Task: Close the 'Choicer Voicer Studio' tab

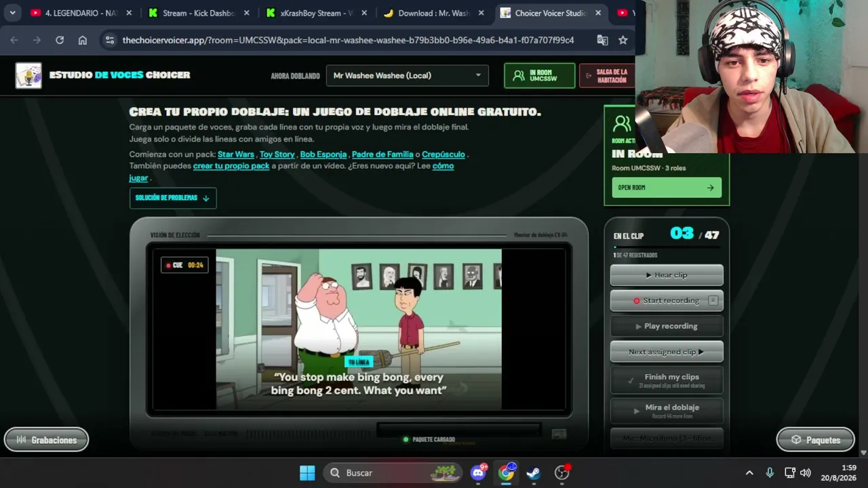Action: 598,13
